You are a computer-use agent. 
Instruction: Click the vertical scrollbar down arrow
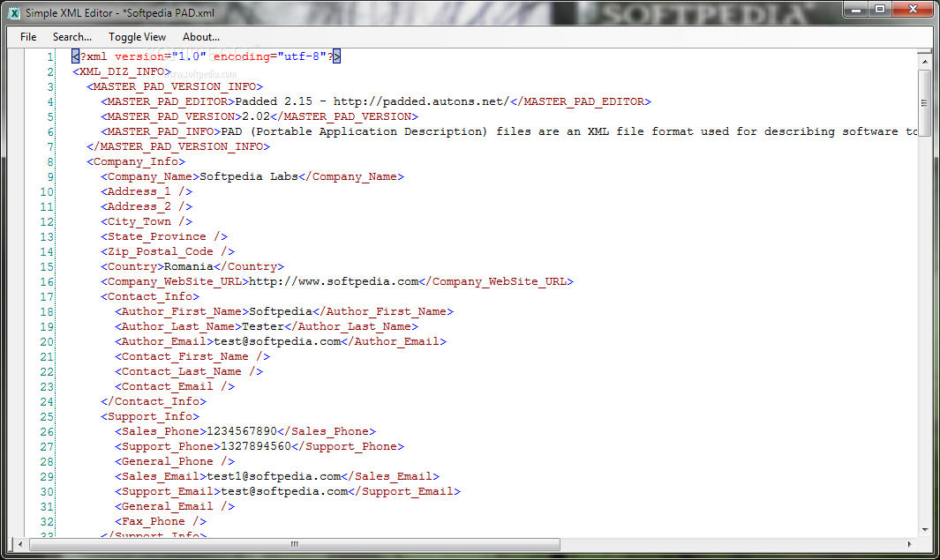924,529
